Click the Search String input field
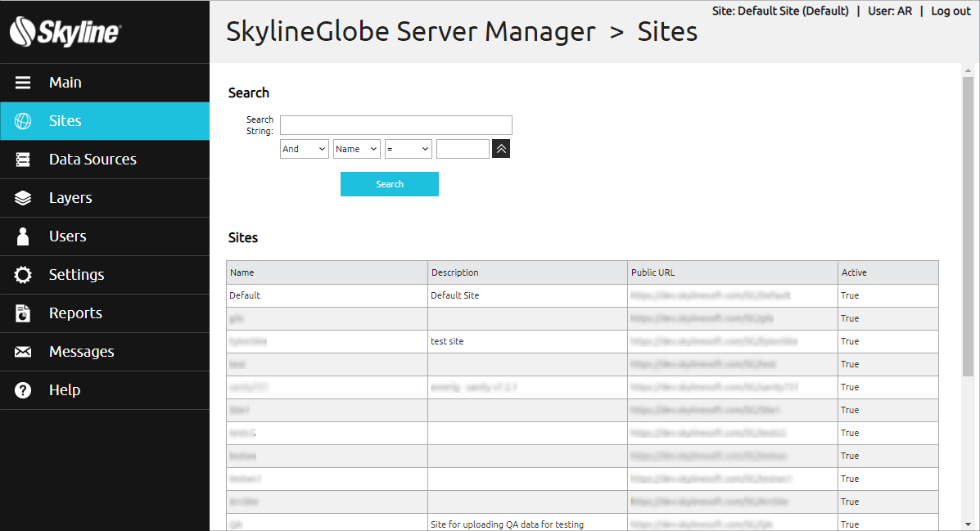 coord(396,125)
